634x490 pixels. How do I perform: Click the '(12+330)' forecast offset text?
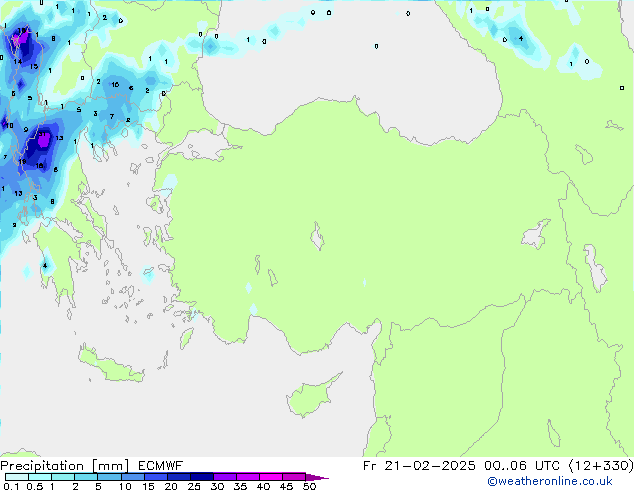(601, 466)
